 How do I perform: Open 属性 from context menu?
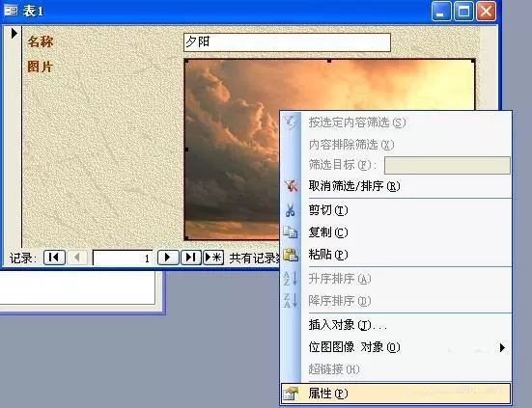tap(396, 394)
